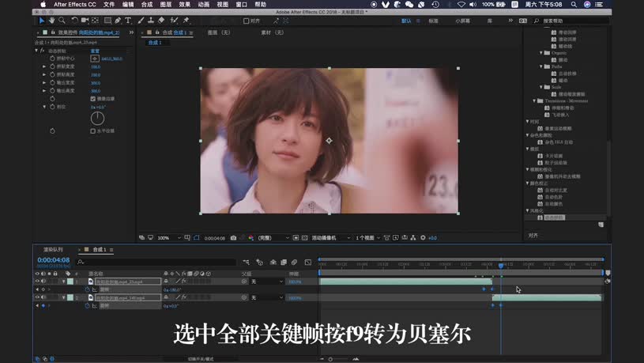
Task: Select the Selection arrow tool
Action: 41,20
